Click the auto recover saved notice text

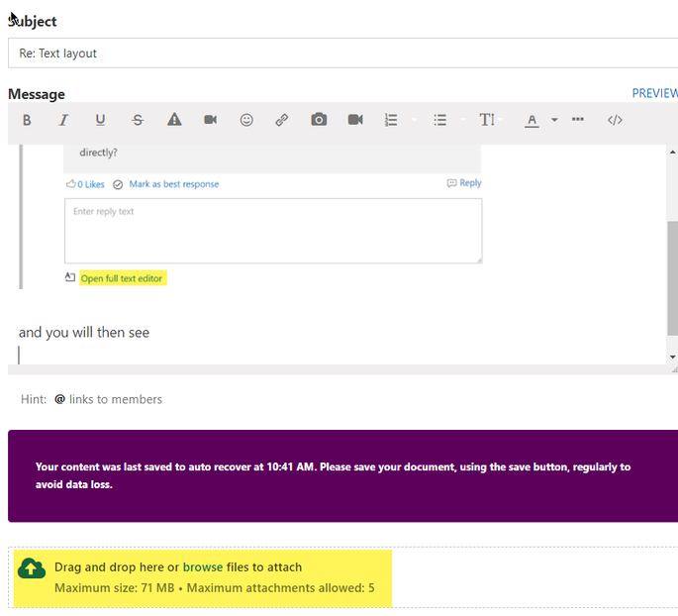[x=333, y=475]
